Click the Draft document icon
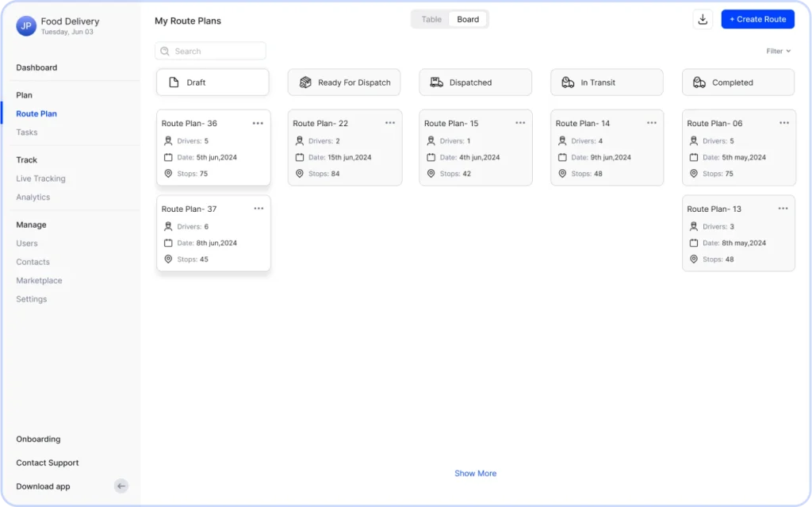Image resolution: width=812 pixels, height=507 pixels. click(174, 82)
